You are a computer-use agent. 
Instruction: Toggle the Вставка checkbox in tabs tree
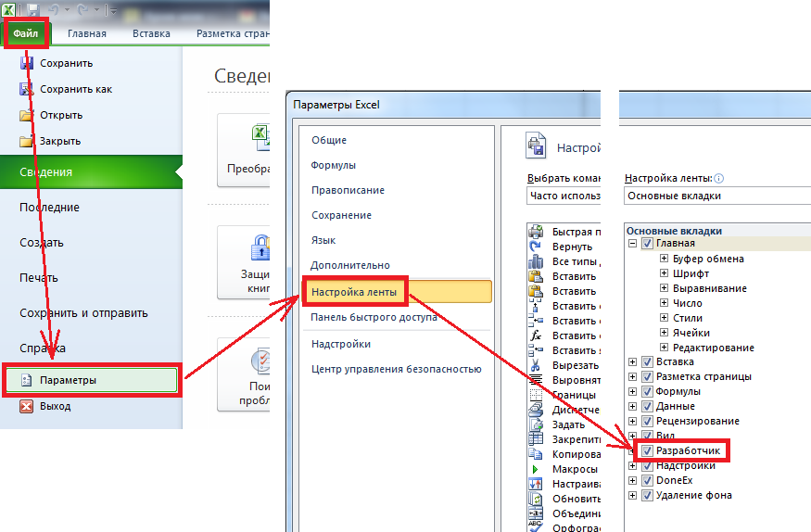coord(647,361)
